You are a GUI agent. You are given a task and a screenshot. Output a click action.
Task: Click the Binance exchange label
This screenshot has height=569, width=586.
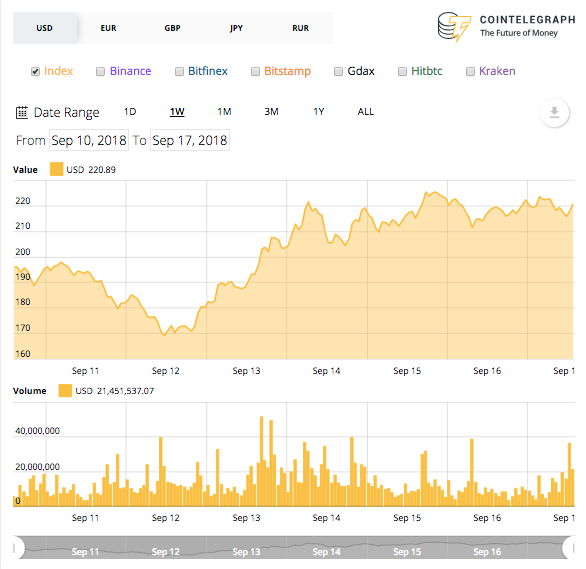pyautogui.click(x=130, y=71)
